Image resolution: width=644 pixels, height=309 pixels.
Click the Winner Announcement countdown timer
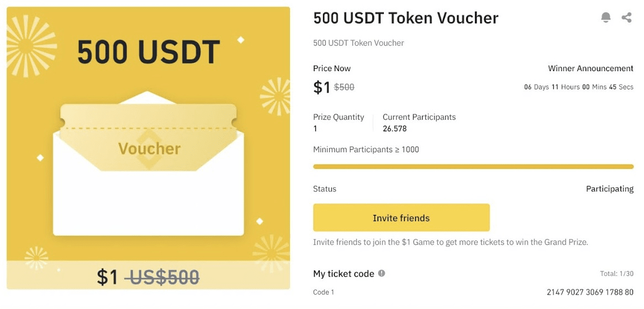click(578, 87)
